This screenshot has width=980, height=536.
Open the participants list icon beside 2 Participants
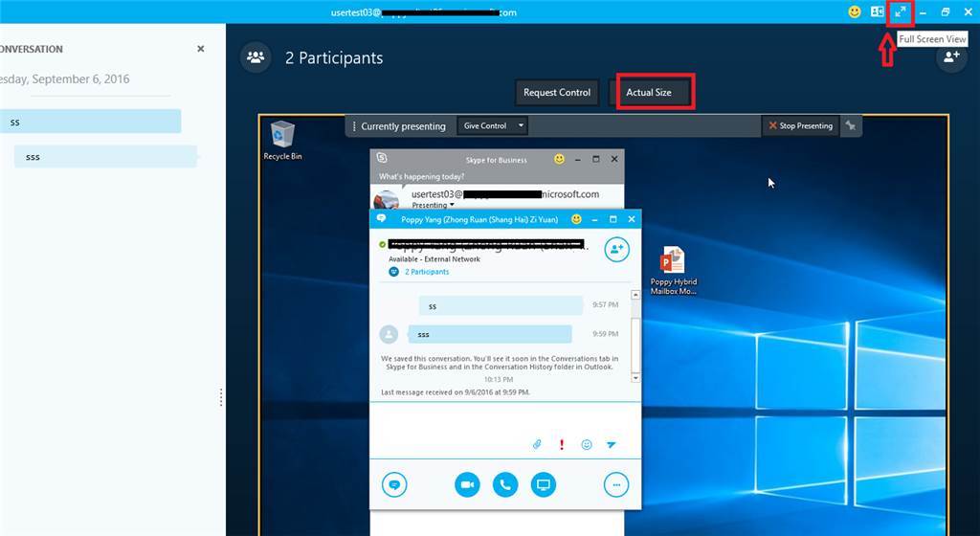[256, 57]
